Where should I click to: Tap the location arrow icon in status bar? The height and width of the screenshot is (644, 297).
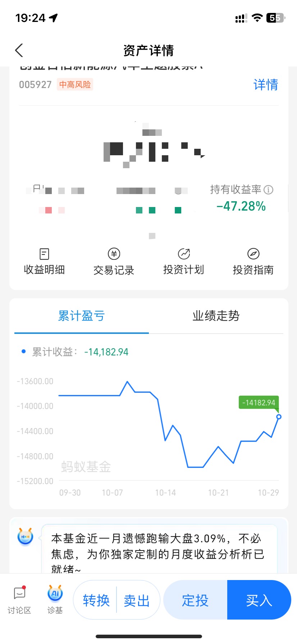pos(54,18)
